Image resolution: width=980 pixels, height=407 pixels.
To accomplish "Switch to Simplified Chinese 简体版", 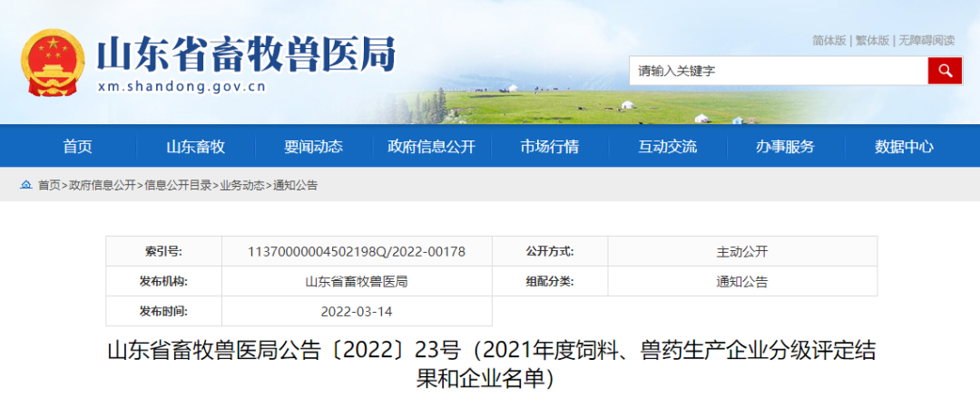I will point(828,41).
